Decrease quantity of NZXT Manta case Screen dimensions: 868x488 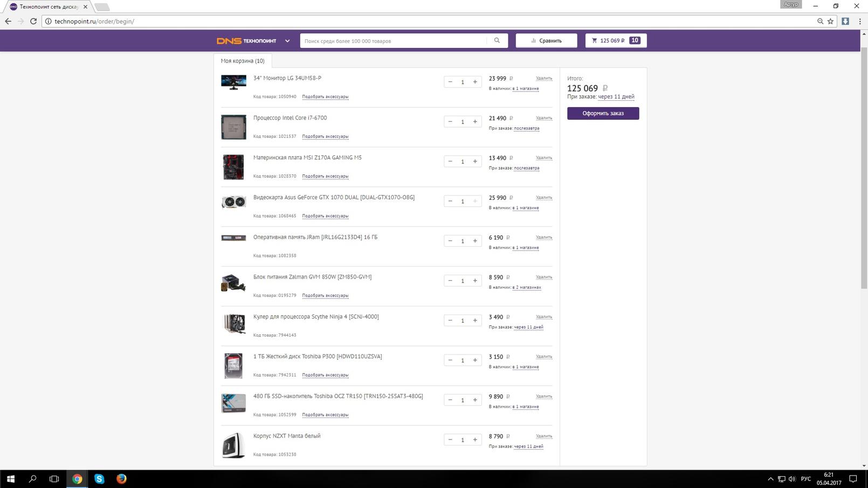click(x=450, y=440)
